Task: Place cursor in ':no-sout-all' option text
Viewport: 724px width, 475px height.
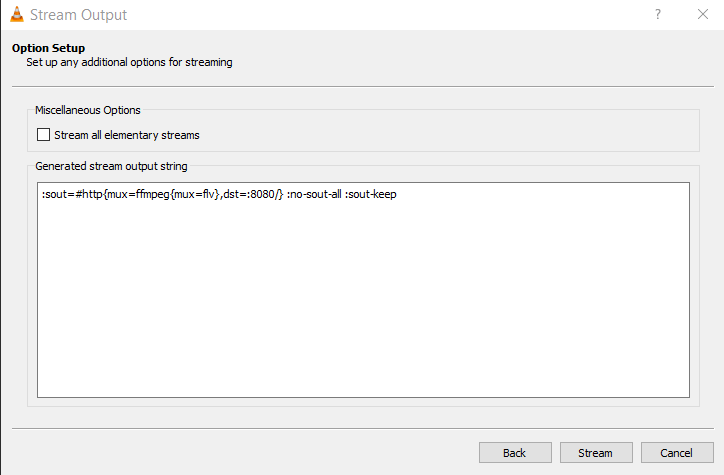Action: (x=314, y=194)
